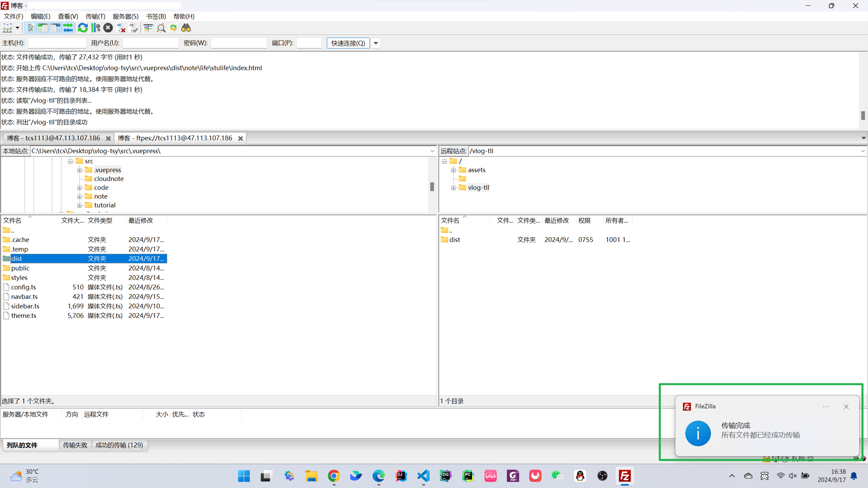The width and height of the screenshot is (868, 488).
Task: Expand the .vuepress folder node
Action: pyautogui.click(x=79, y=170)
